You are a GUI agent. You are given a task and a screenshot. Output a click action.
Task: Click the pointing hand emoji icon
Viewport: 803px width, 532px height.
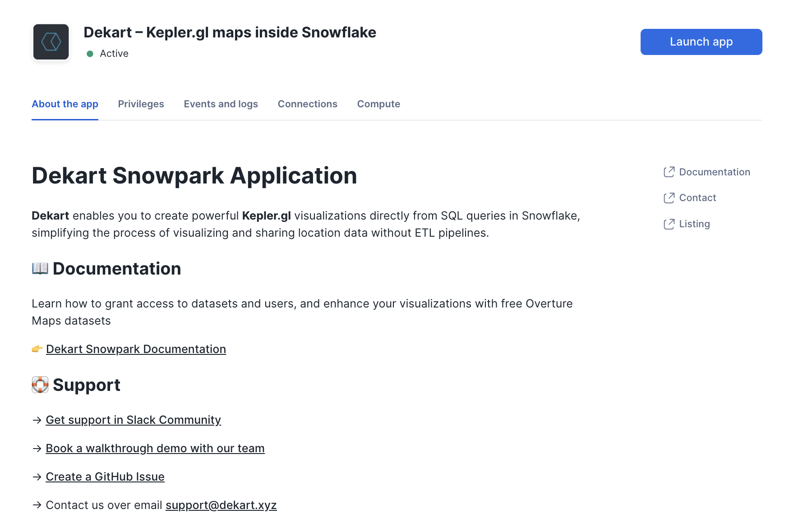(x=37, y=349)
